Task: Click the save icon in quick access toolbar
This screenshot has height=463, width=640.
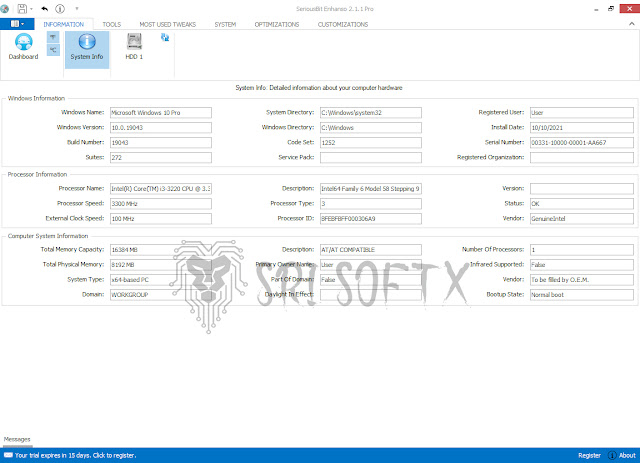Action: click(22, 9)
